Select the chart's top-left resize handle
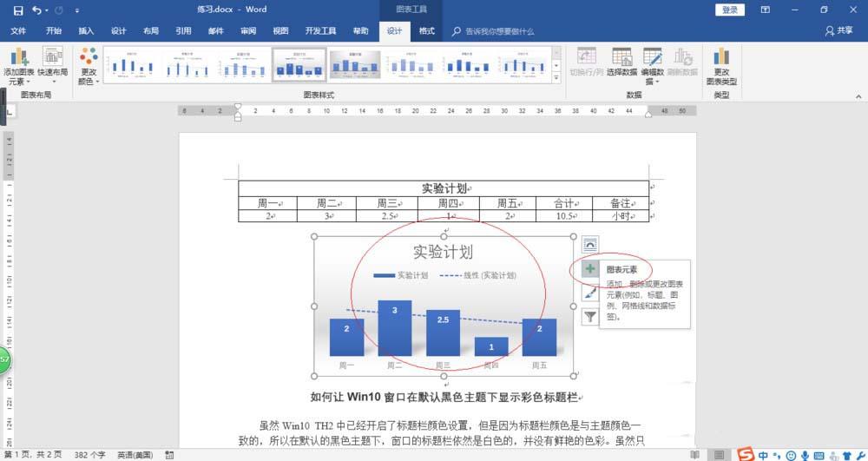This screenshot has height=461, width=868. 314,236
